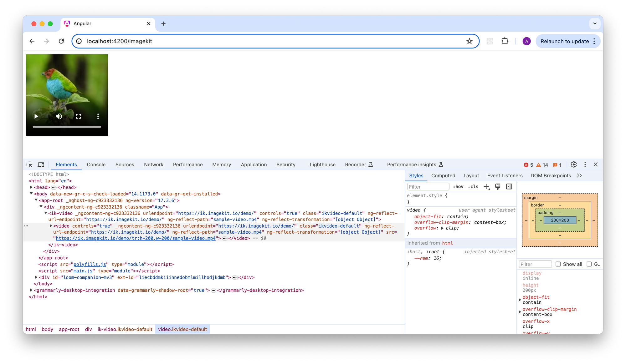Switch to the Computed pane
Image resolution: width=626 pixels, height=364 pixels.
[443, 176]
